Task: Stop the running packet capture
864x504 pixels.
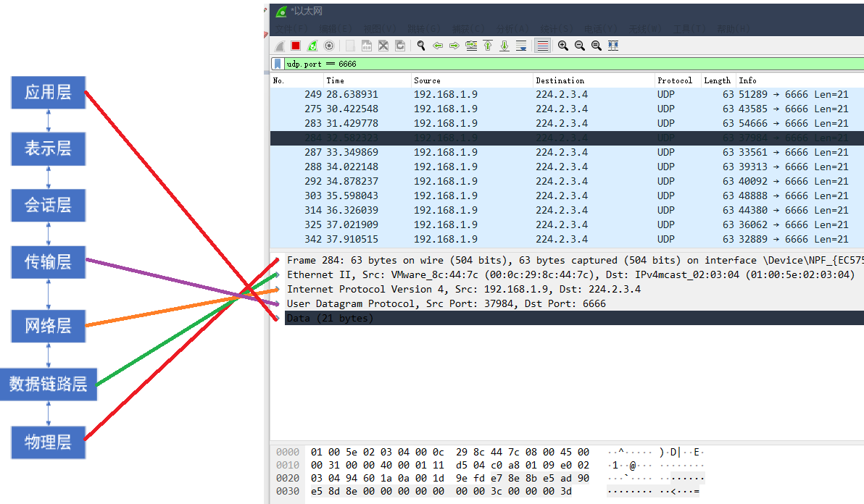Action: (x=296, y=46)
